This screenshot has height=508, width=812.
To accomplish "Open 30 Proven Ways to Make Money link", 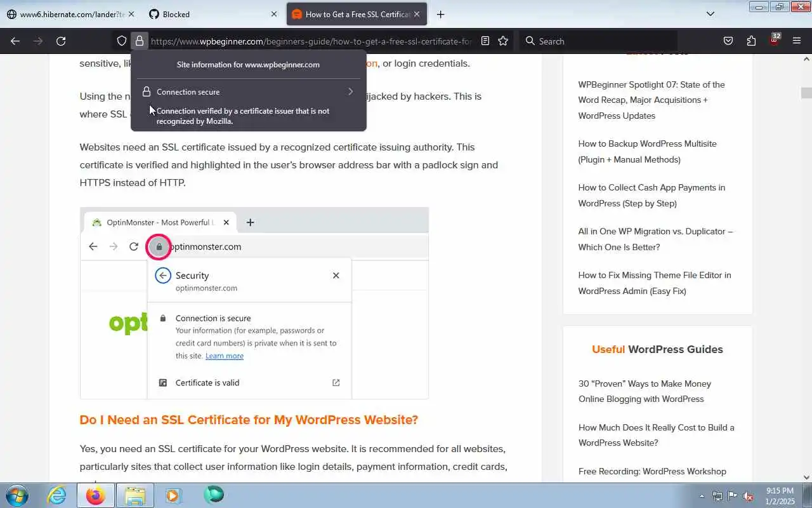I will 645,391.
